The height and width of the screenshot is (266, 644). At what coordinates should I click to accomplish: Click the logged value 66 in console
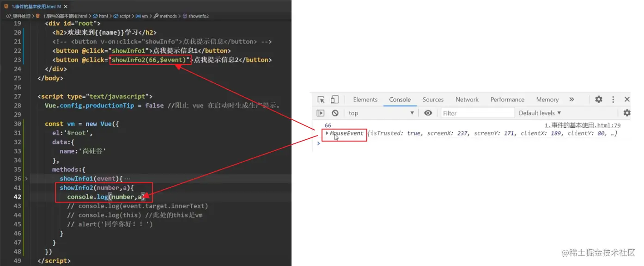pyautogui.click(x=328, y=125)
